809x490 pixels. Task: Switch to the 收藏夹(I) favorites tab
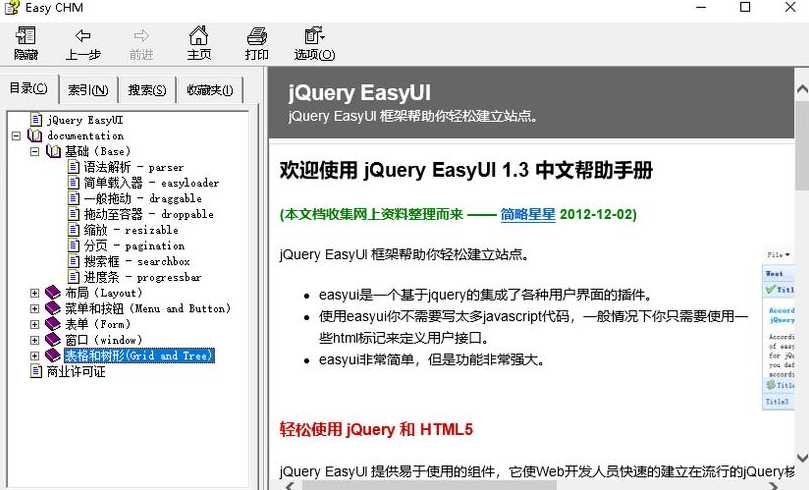[209, 90]
